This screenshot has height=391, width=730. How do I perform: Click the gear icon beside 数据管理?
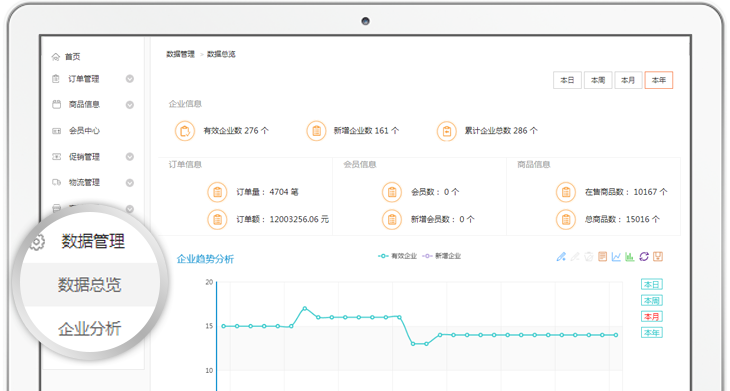[x=37, y=242]
